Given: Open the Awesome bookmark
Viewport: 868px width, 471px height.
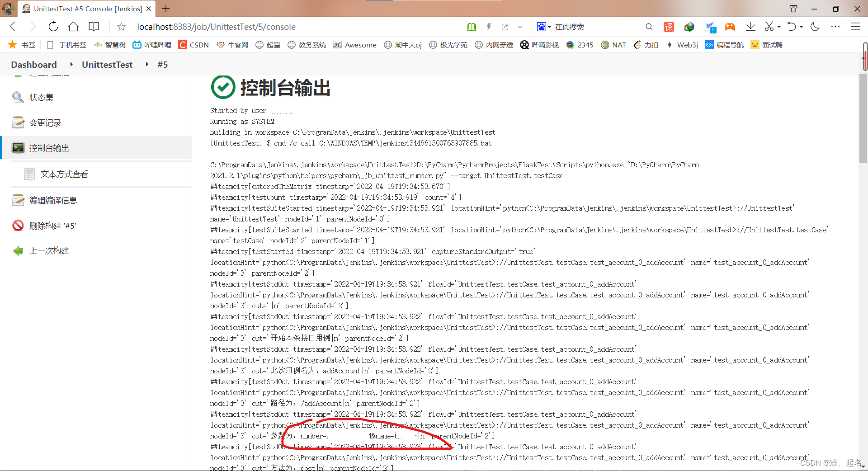Looking at the screenshot, I should coord(355,45).
